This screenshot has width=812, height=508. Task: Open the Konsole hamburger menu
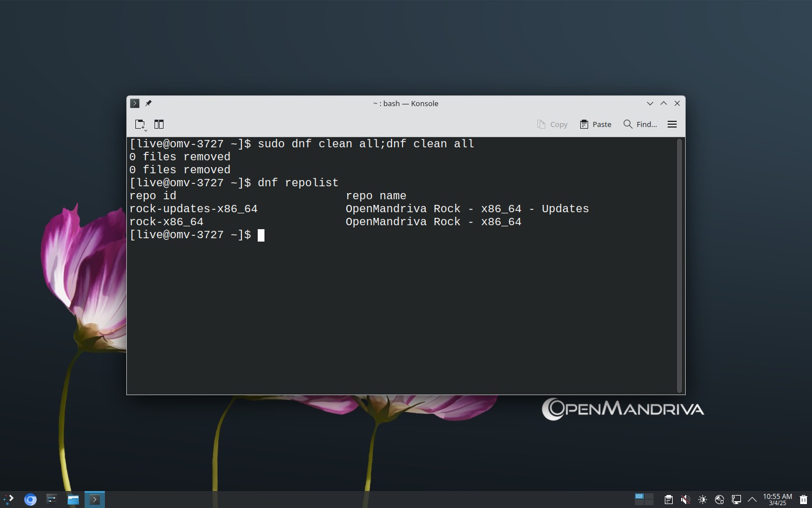(x=672, y=124)
